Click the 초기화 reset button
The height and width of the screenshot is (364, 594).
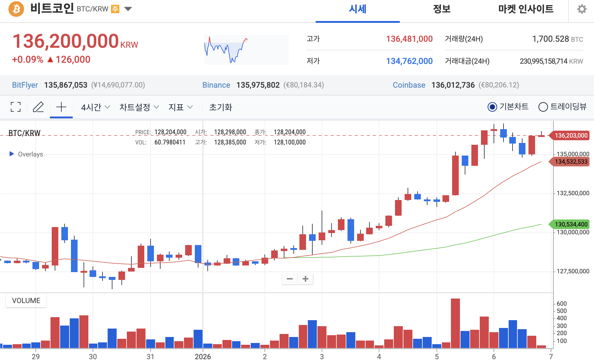click(x=221, y=107)
